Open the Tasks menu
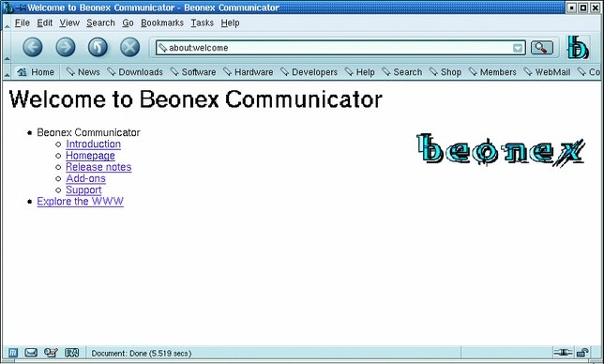Image resolution: width=604 pixels, height=364 pixels. coord(203,23)
